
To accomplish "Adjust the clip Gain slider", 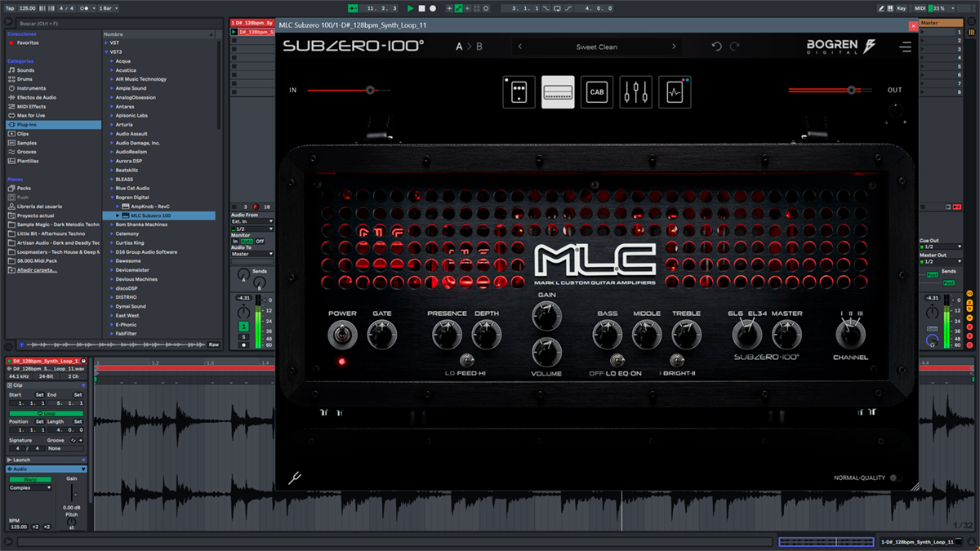I will pyautogui.click(x=72, y=495).
